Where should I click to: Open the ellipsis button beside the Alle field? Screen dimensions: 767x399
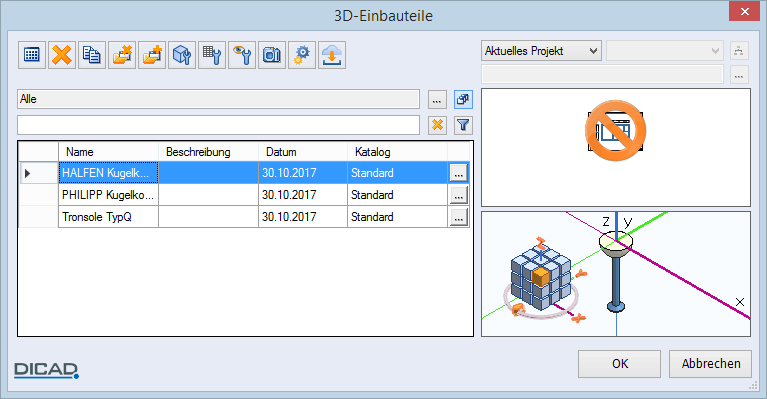pyautogui.click(x=437, y=99)
